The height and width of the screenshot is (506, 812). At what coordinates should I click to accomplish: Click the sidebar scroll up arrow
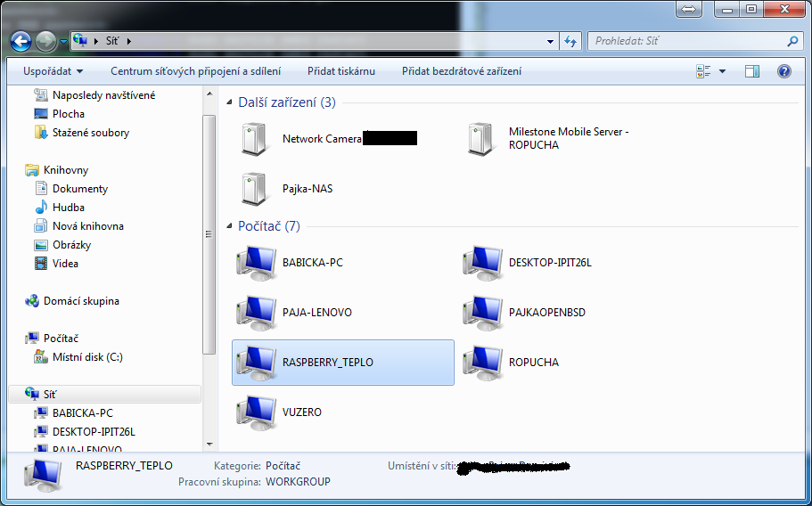coord(209,94)
